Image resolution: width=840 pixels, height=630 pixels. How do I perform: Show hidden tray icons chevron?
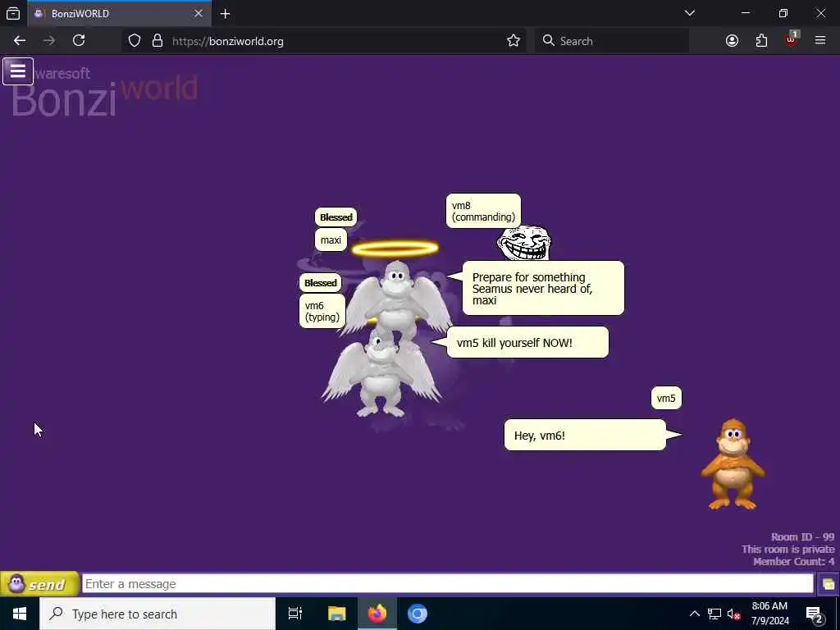694,614
